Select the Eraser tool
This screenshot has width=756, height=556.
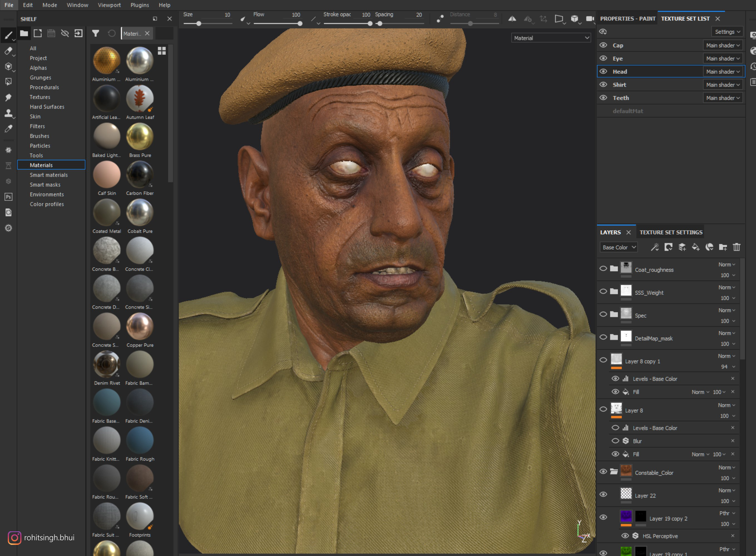tap(8, 51)
